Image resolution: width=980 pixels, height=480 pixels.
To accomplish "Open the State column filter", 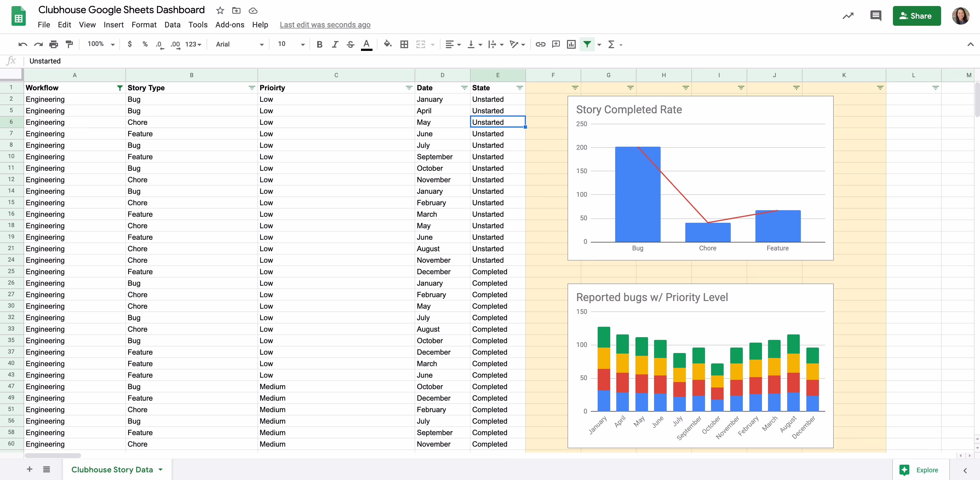I will [x=520, y=88].
